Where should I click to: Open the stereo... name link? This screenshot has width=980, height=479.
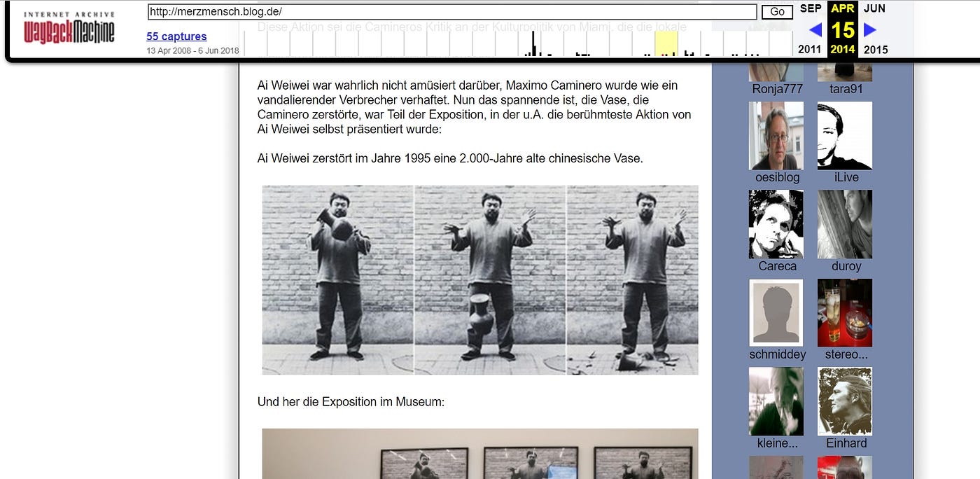(x=846, y=354)
